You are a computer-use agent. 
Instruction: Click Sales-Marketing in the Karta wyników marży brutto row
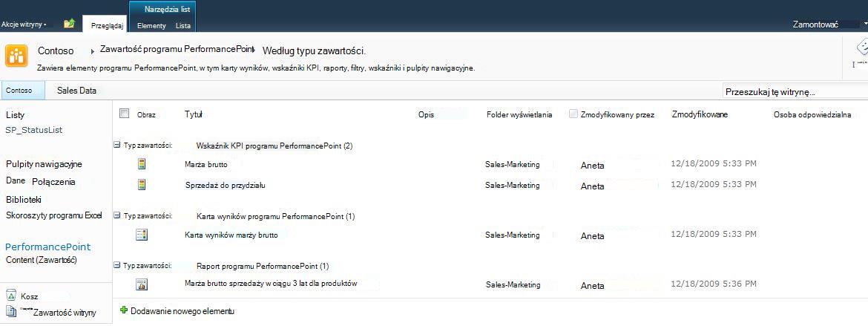512,235
